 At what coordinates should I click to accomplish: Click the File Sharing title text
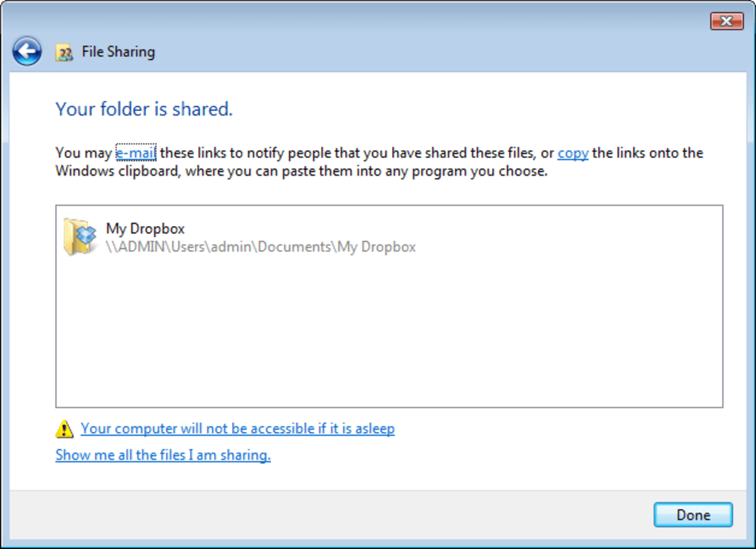pyautogui.click(x=118, y=52)
